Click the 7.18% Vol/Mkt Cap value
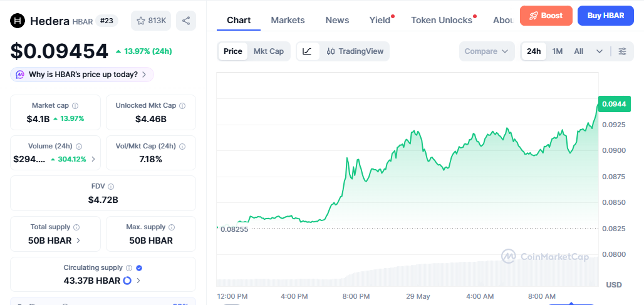Viewport: 644px width, 305px height. coord(151,159)
